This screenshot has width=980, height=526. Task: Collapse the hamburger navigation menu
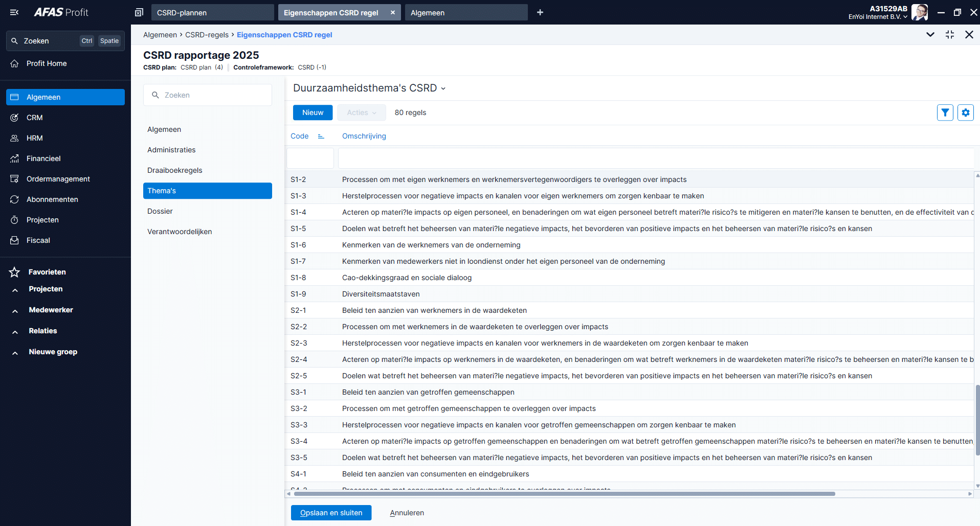point(14,12)
